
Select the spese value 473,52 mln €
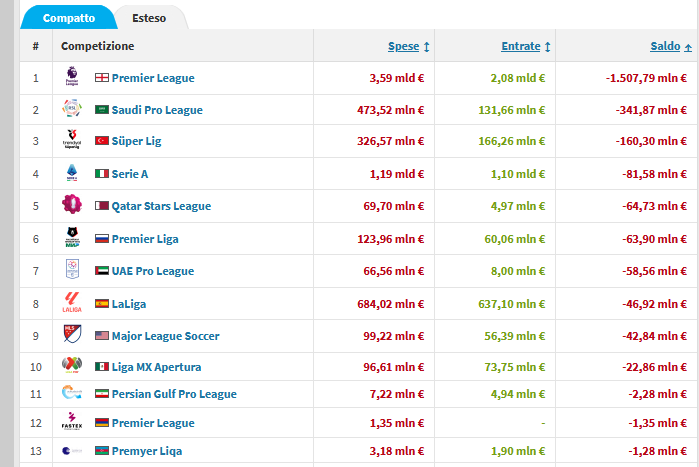pyautogui.click(x=391, y=110)
